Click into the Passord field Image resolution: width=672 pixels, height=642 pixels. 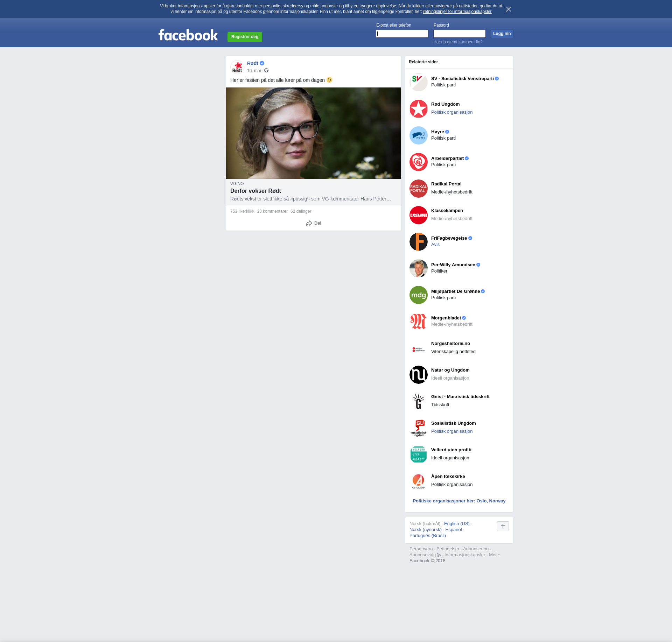(459, 34)
